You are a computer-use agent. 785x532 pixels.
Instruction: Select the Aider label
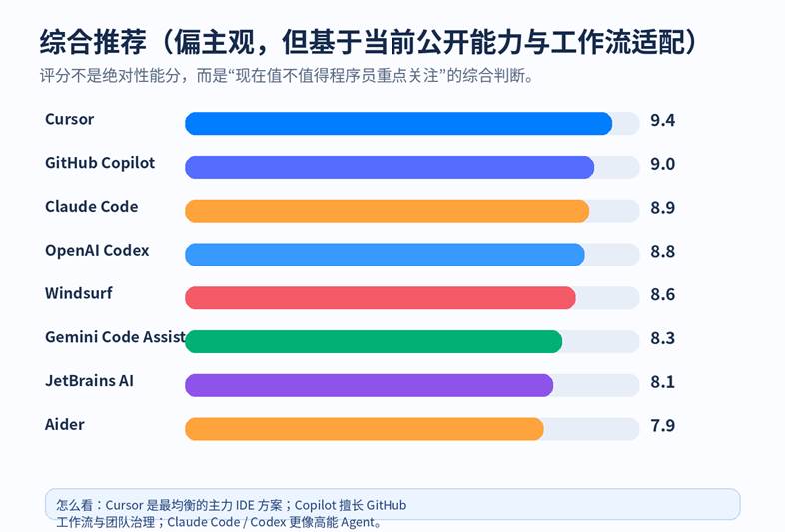65,425
